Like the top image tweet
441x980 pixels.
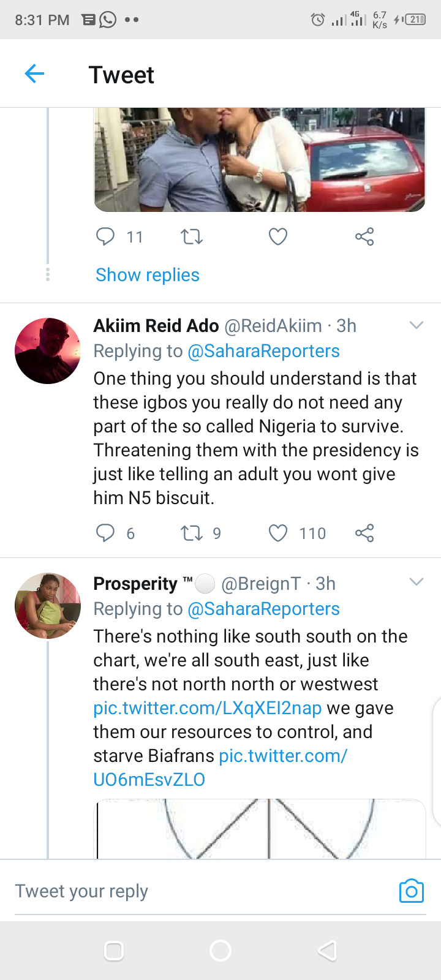278,236
